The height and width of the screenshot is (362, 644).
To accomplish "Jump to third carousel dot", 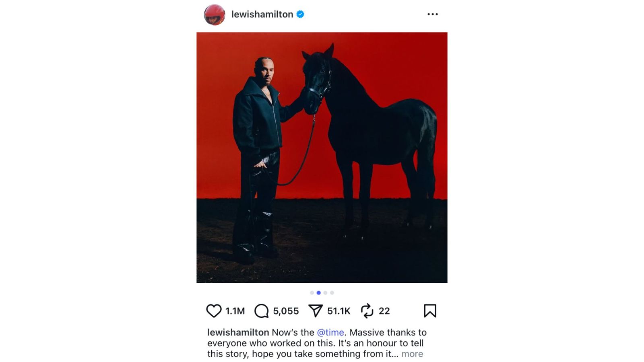I will point(325,293).
